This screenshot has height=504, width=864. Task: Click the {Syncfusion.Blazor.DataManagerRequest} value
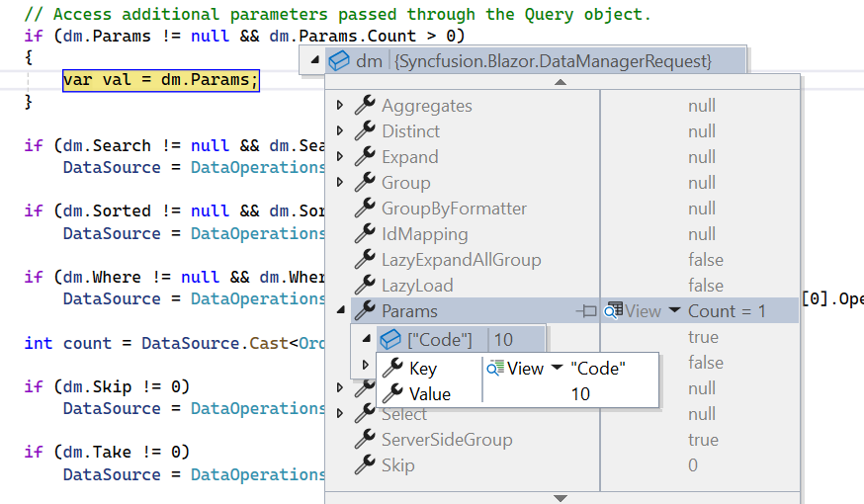[x=554, y=60]
